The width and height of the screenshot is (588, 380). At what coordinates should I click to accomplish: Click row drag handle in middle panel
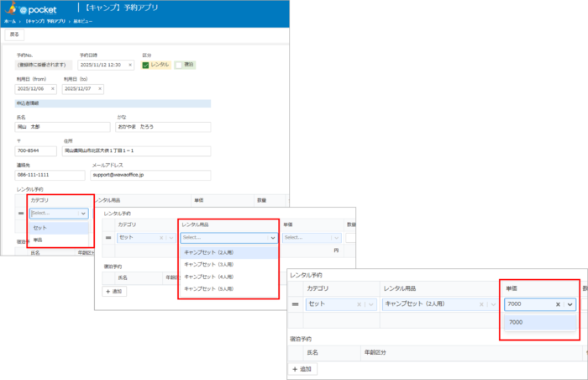108,238
